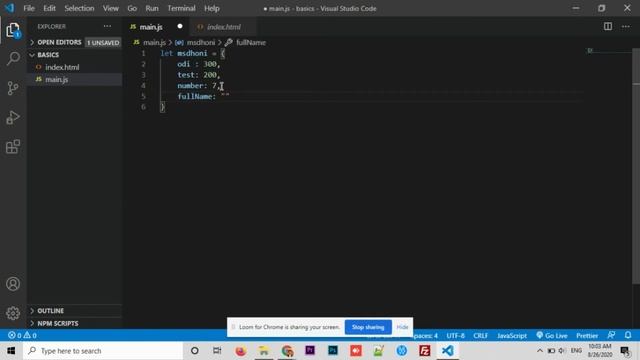Open the volume control in system tray
The width and height of the screenshot is (640, 360).
tap(562, 351)
